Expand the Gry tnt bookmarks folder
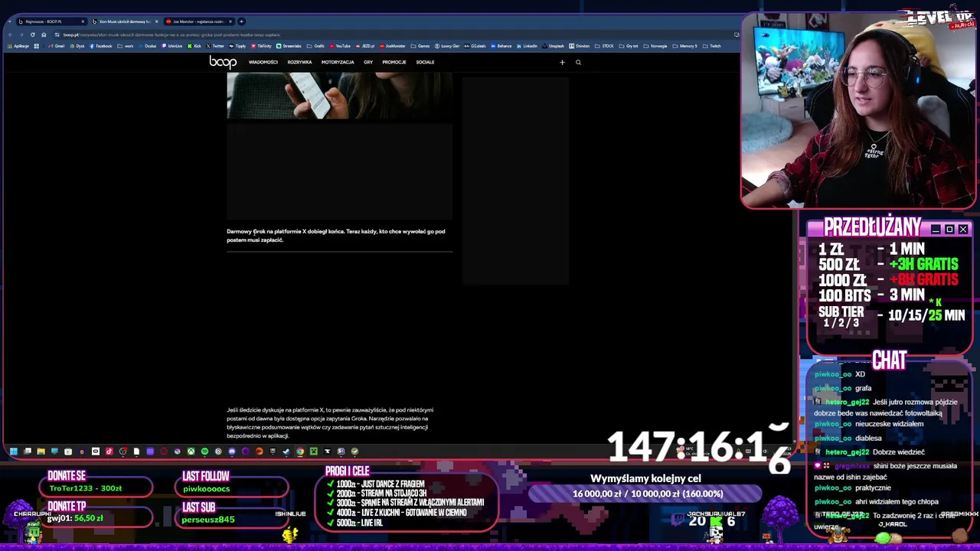The height and width of the screenshot is (551, 980). 628,46
